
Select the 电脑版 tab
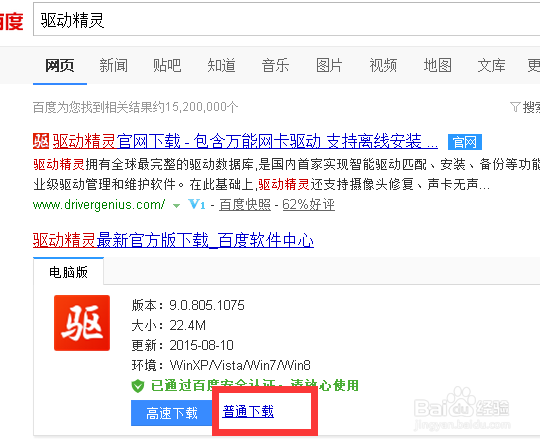(68, 272)
